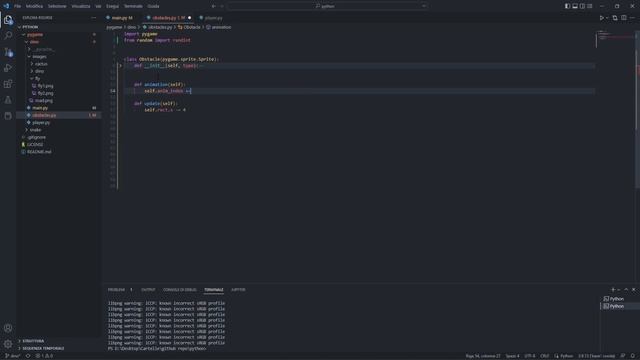Image resolution: width=640 pixels, height=360 pixels.
Task: Click the git branch indicator in status bar
Action: point(13,356)
